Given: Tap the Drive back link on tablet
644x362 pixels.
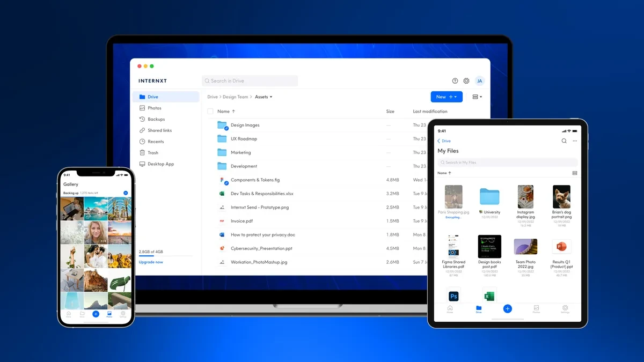Looking at the screenshot, I should click(x=444, y=141).
